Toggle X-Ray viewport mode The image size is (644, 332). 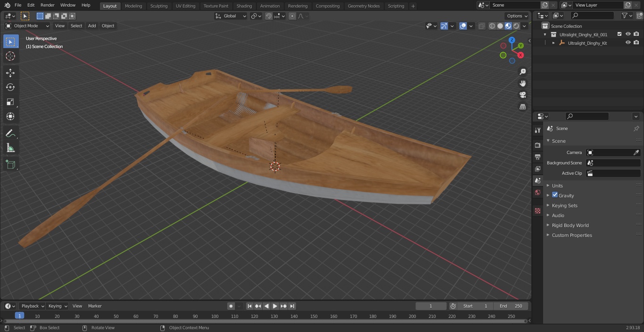tap(481, 26)
